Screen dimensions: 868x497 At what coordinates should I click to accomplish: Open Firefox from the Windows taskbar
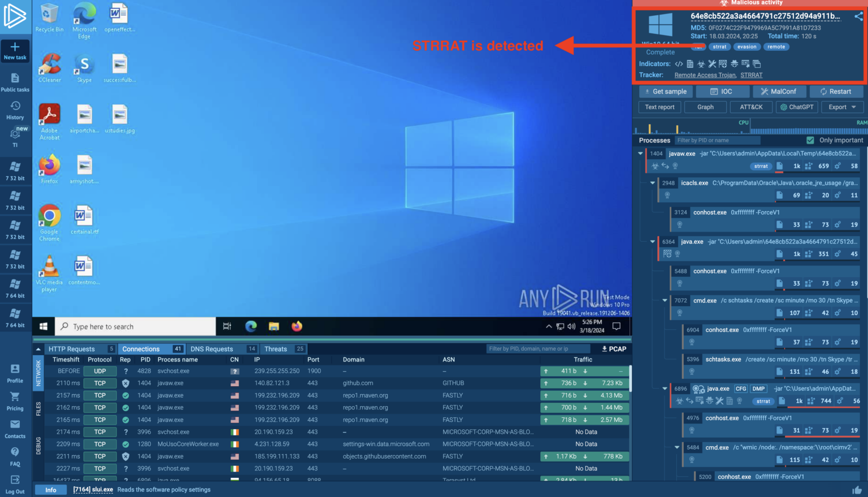(x=297, y=326)
